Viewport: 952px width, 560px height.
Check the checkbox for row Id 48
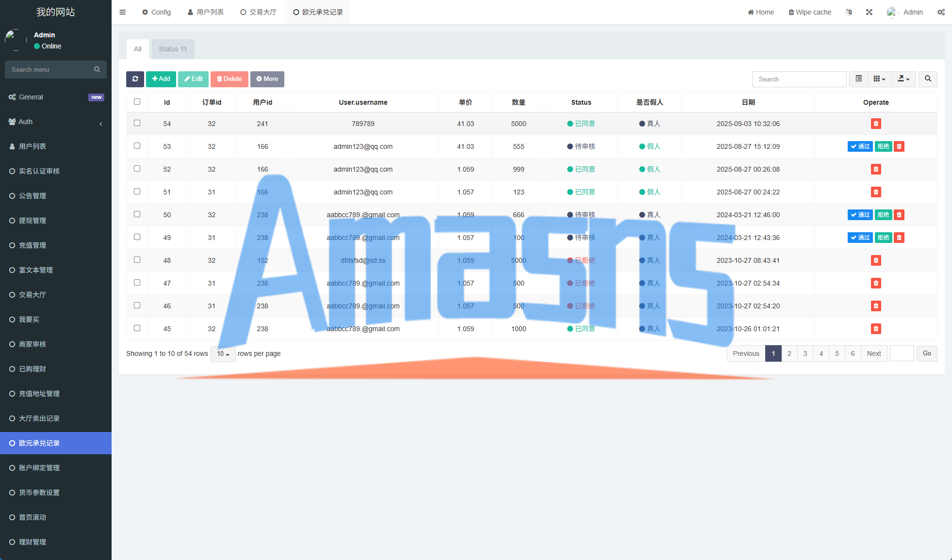point(137,260)
